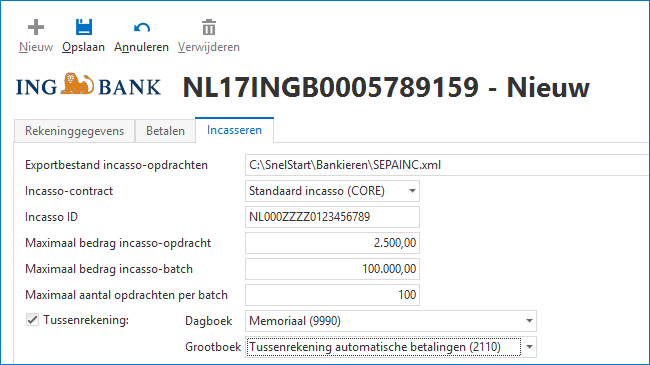Expand the Grootboek dropdown arrow
The height and width of the screenshot is (365, 650).
[529, 347]
